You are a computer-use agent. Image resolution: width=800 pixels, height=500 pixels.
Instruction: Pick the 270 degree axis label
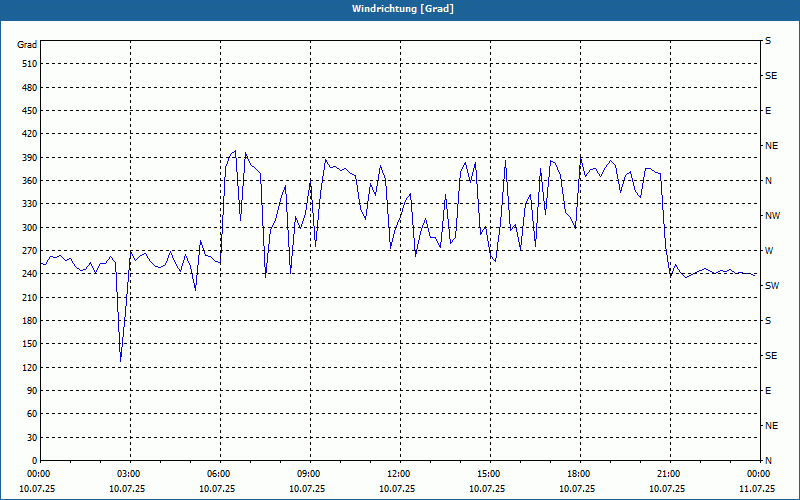point(30,251)
